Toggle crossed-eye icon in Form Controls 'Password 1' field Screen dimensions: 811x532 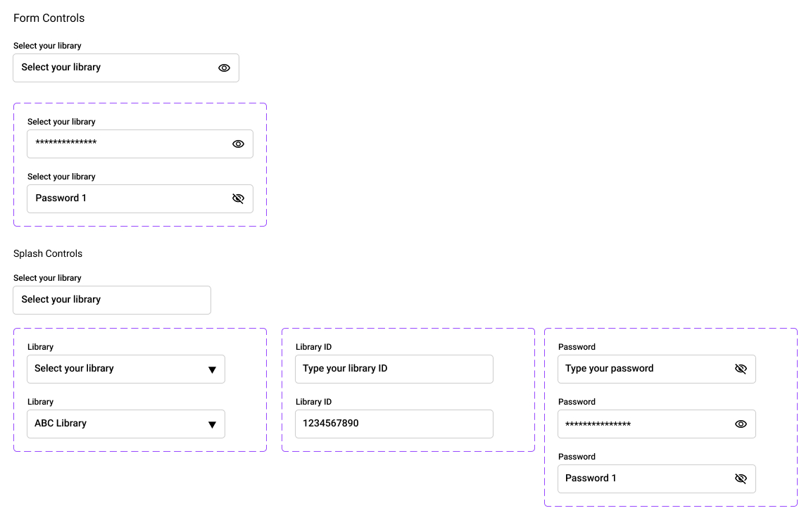[238, 199]
